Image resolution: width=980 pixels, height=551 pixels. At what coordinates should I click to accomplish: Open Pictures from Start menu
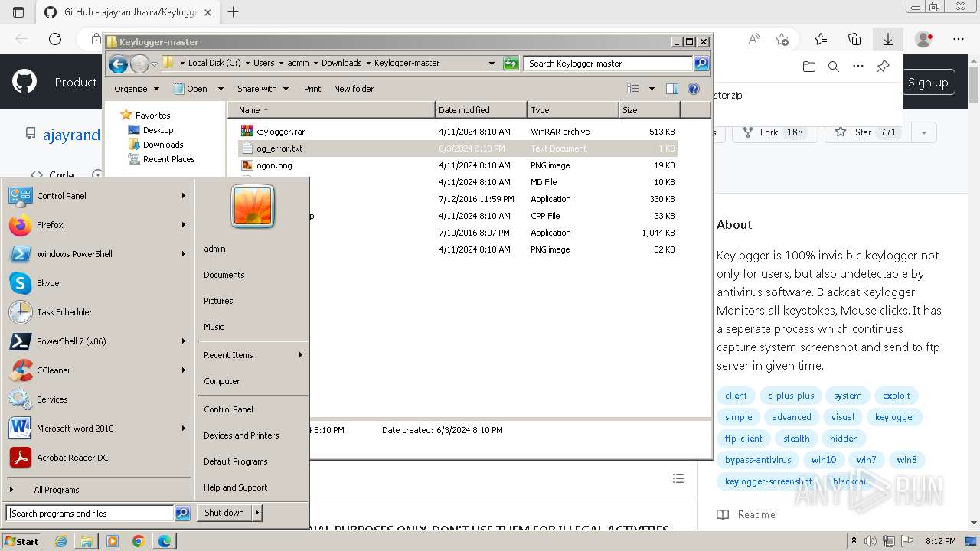(x=218, y=301)
